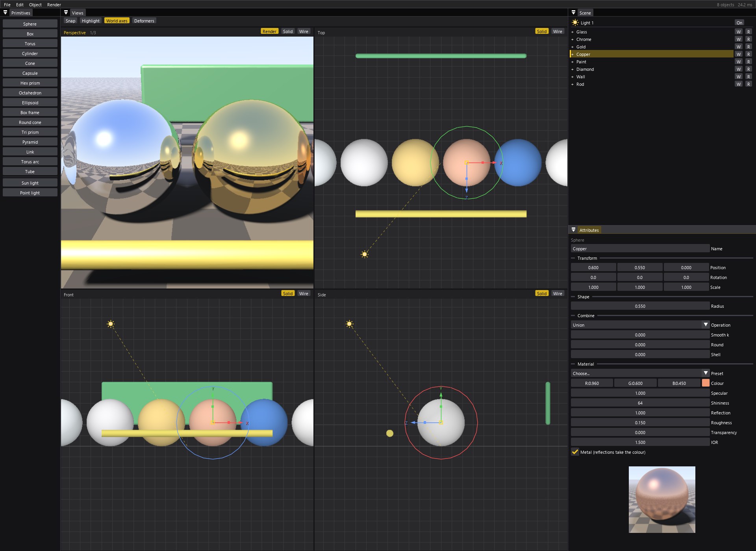This screenshot has height=551, width=756.
Task: Add a Capsule primitive
Action: click(30, 73)
